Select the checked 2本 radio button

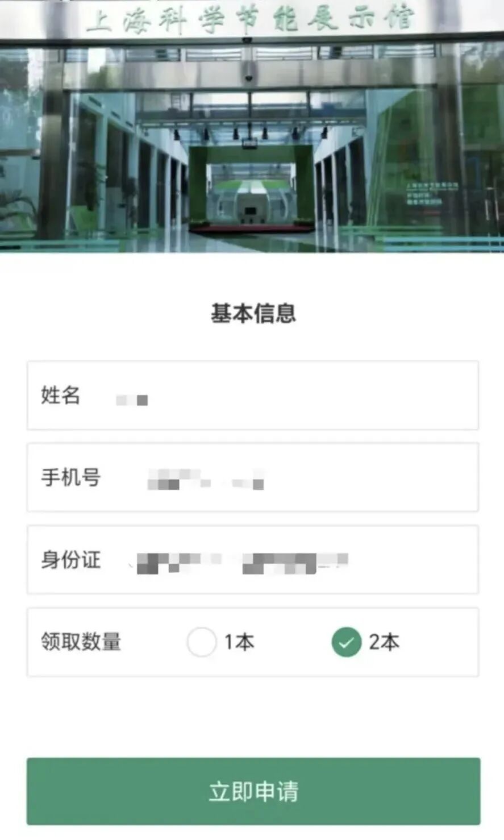pos(347,642)
